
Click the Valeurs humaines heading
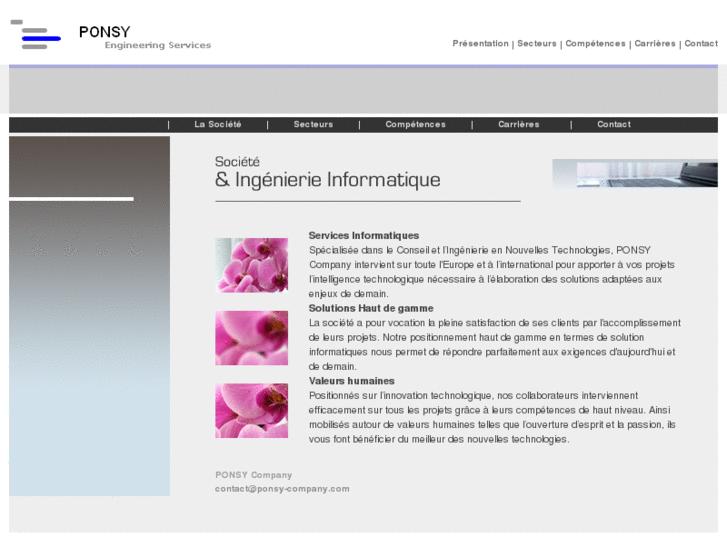click(351, 381)
